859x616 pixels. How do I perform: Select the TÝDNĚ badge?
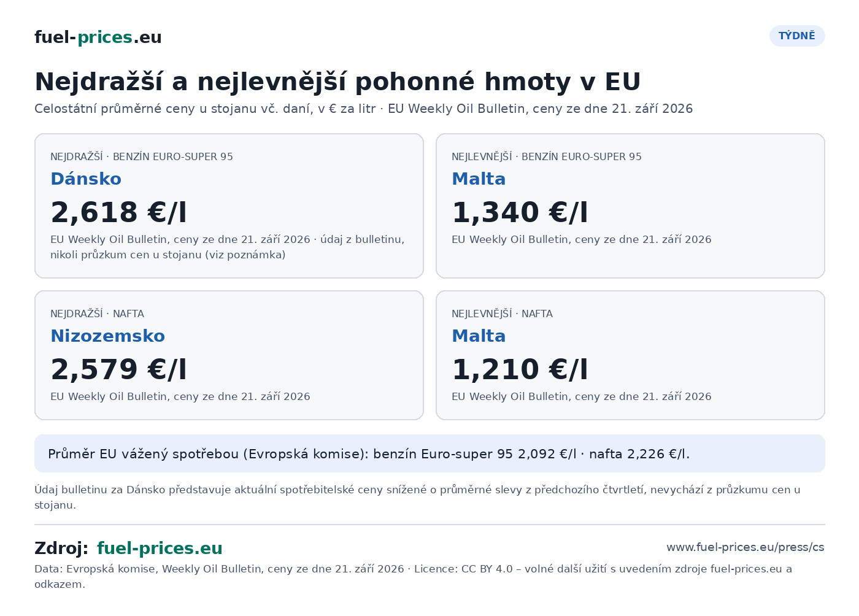[797, 36]
